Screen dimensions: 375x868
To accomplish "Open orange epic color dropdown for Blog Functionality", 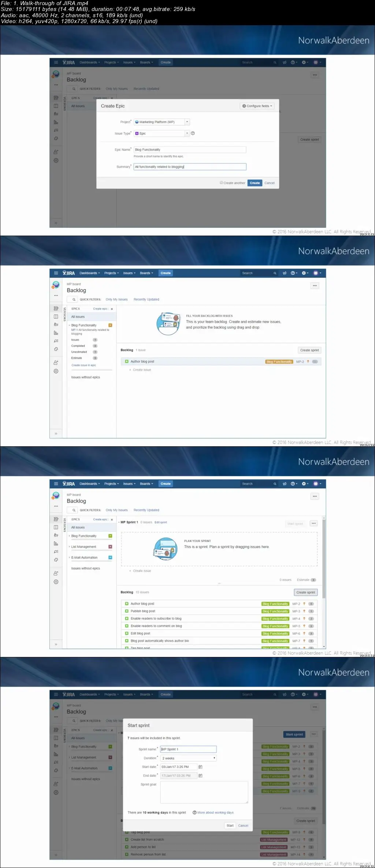I will 110,325.
